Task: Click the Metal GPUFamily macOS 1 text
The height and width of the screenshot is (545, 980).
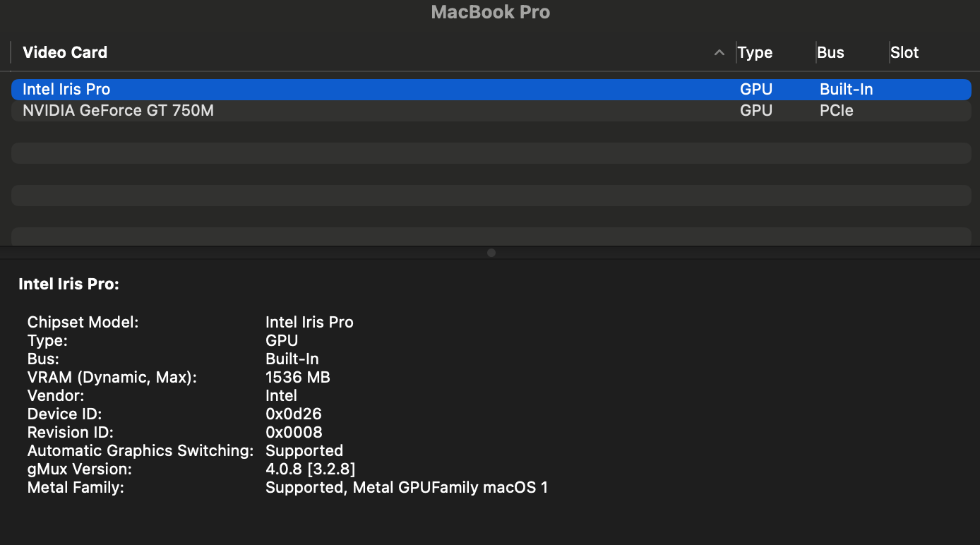Action: [x=450, y=488]
